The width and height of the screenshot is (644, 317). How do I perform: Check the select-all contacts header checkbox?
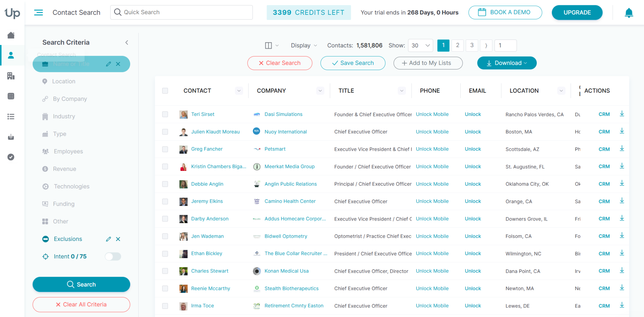coord(165,91)
